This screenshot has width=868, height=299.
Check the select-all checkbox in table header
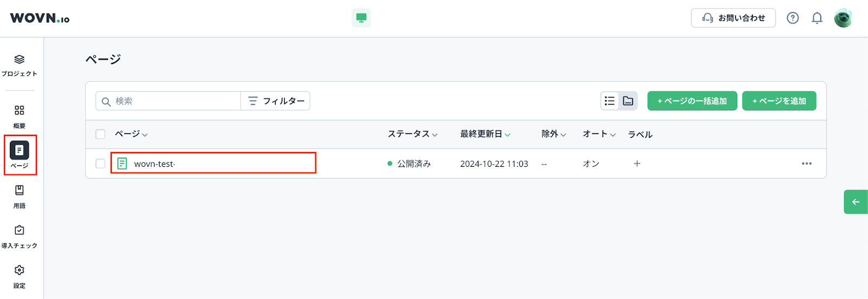pyautogui.click(x=100, y=134)
